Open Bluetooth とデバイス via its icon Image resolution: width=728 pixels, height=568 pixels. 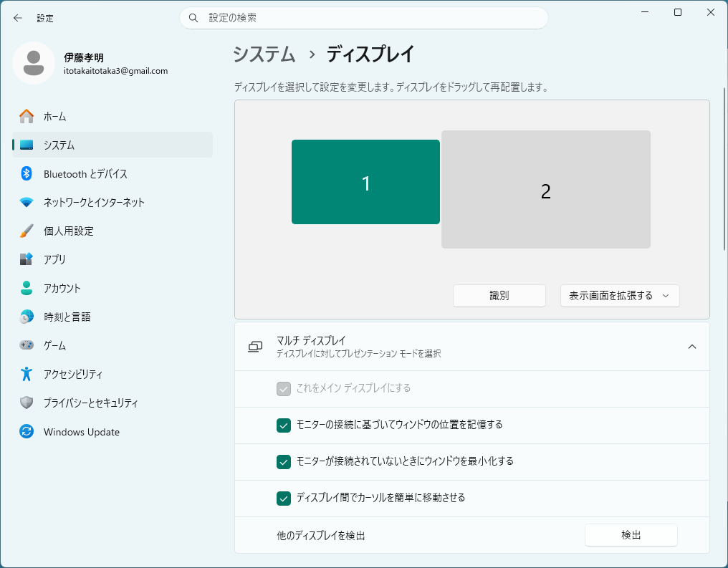pos(27,173)
